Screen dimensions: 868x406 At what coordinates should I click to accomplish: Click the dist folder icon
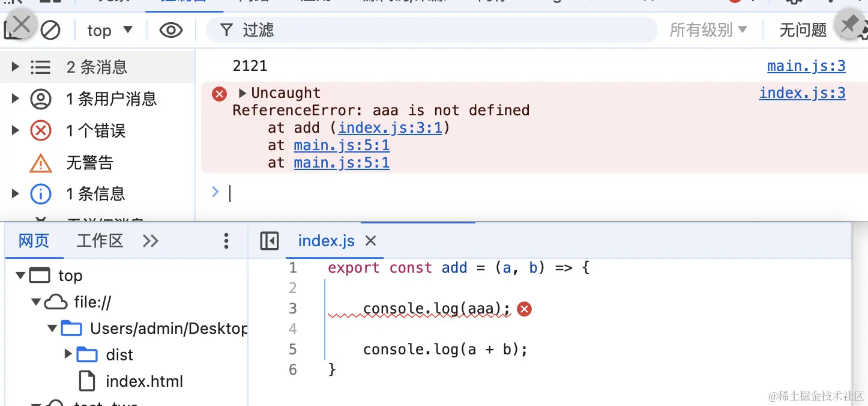[x=88, y=355]
